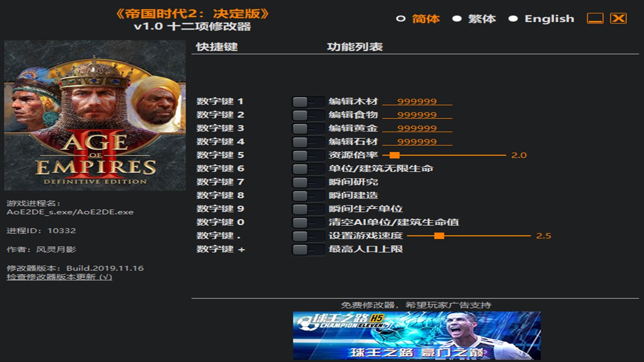Close the trainer with the X icon
The height and width of the screenshot is (362, 644).
(618, 18)
